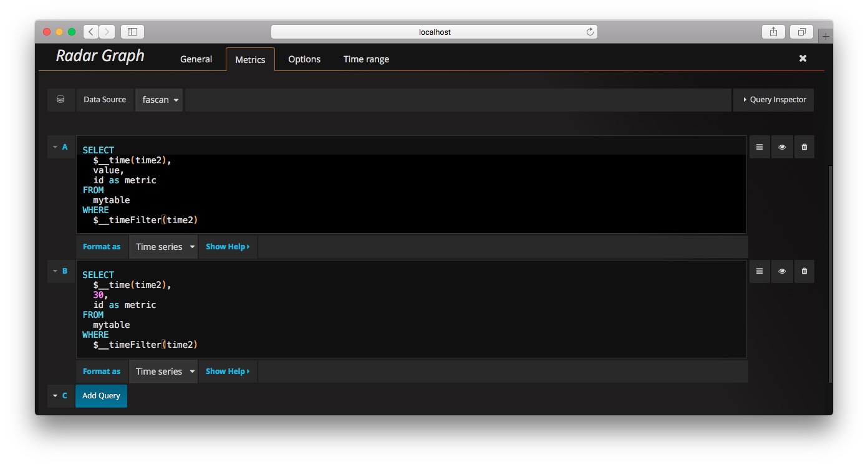Click the Data Source label
868x465 pixels.
(x=105, y=100)
